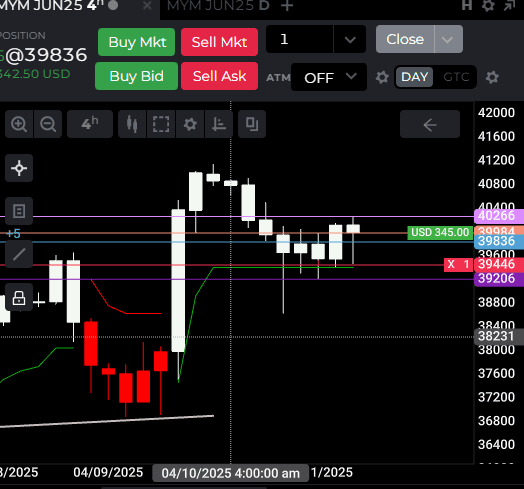Select the crosshair cursor tool
The height and width of the screenshot is (489, 524).
coord(19,168)
